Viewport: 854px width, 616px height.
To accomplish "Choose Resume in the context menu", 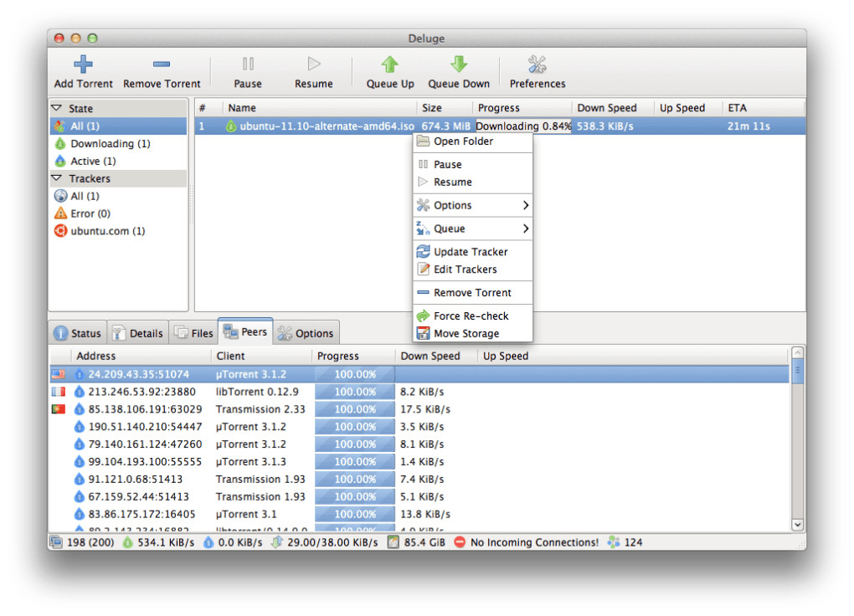I will [473, 182].
